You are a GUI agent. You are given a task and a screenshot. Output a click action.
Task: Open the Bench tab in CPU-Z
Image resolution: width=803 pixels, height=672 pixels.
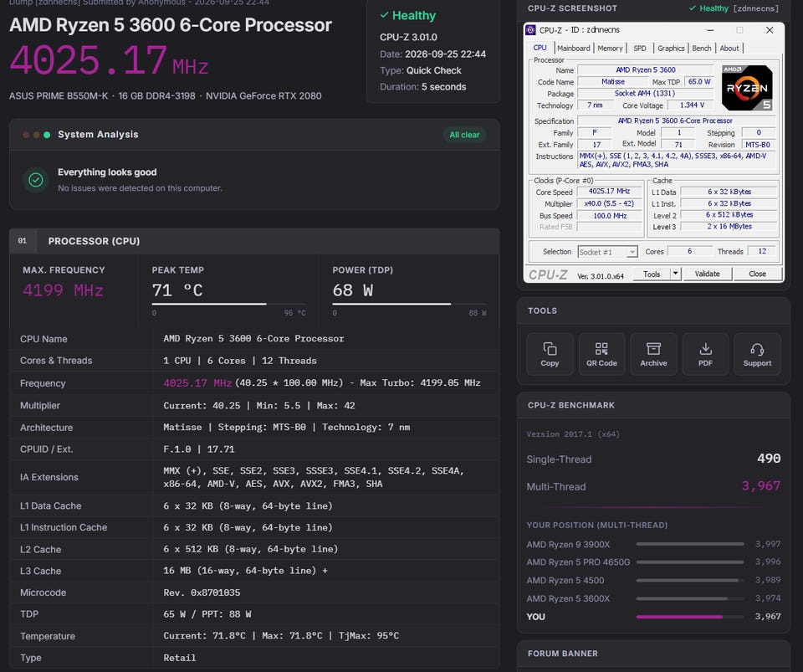[x=702, y=49]
